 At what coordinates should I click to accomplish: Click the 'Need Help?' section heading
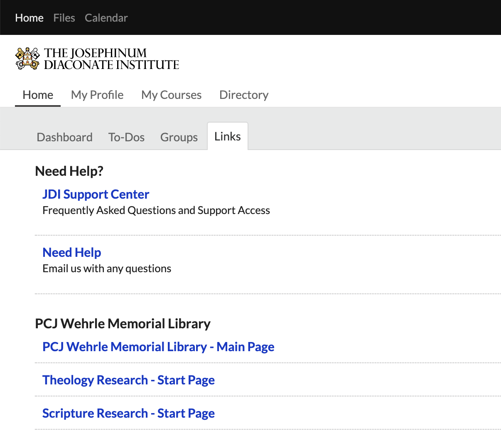tap(69, 171)
